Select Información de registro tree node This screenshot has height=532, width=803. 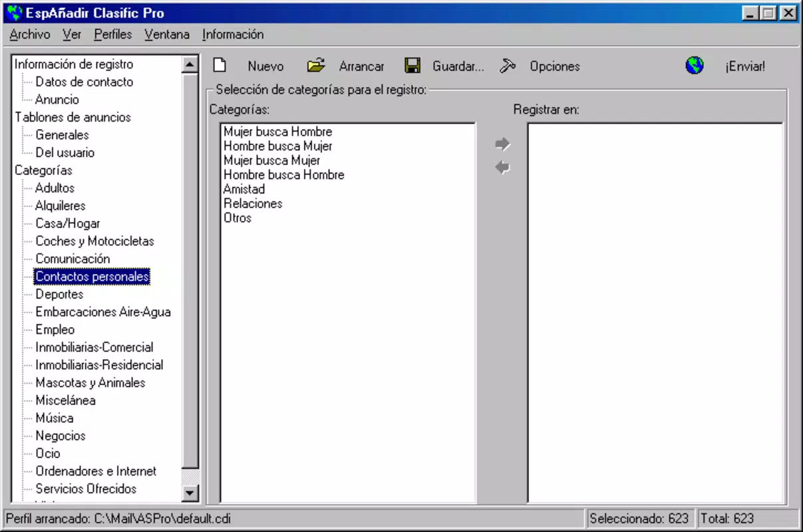click(x=74, y=65)
